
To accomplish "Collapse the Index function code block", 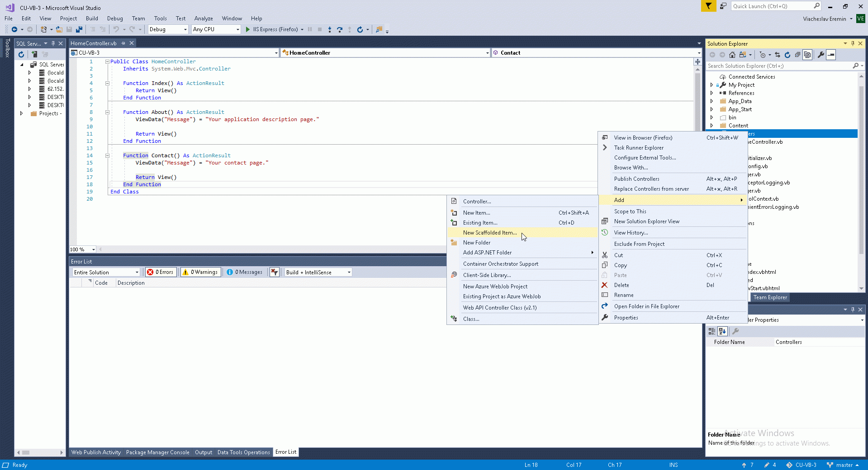I will [107, 83].
